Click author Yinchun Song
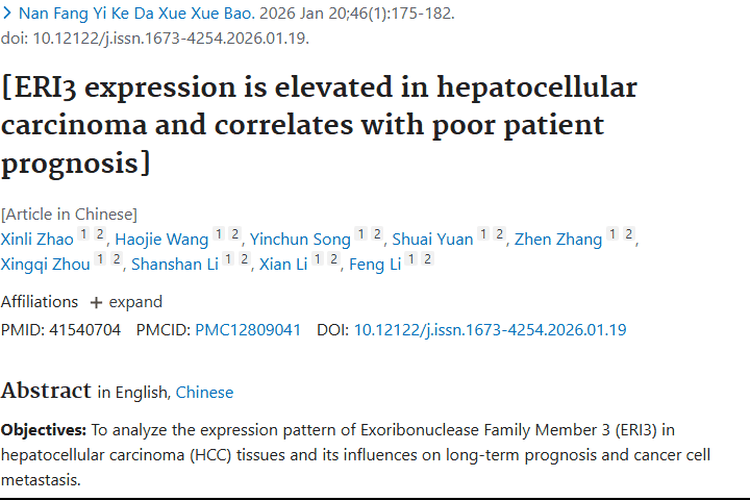 click(300, 239)
